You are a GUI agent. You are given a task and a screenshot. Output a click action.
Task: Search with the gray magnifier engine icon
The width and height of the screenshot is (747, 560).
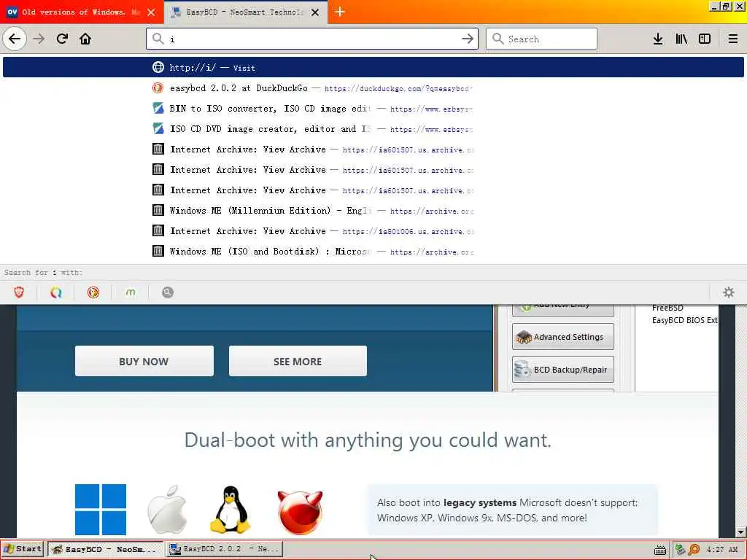[x=167, y=292]
